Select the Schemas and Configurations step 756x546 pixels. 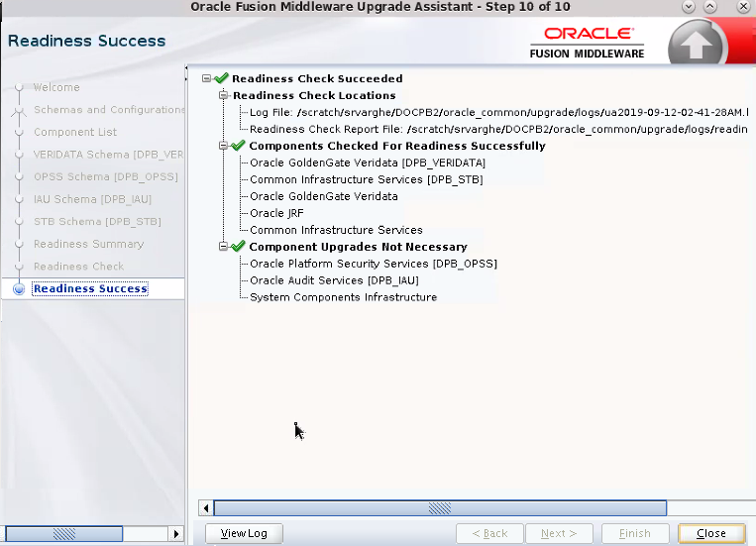click(x=109, y=110)
